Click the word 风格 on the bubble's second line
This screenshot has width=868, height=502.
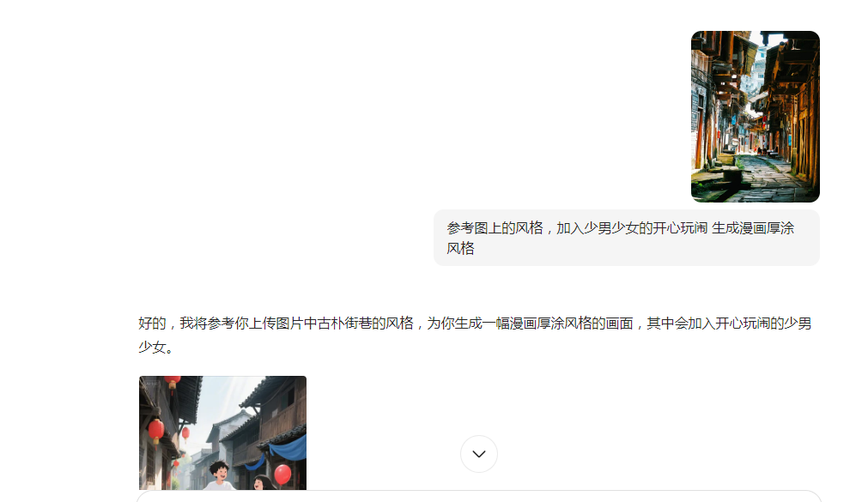[460, 249]
